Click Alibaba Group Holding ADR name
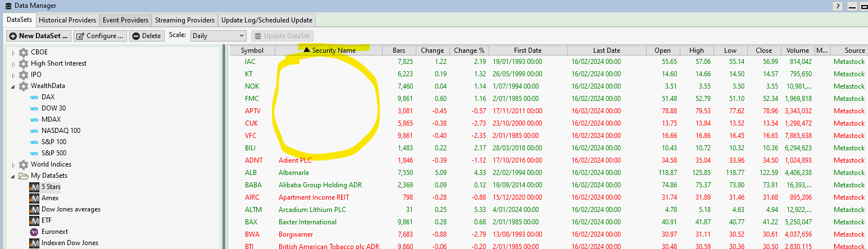Screen dimensions: 868x249 [x=319, y=185]
